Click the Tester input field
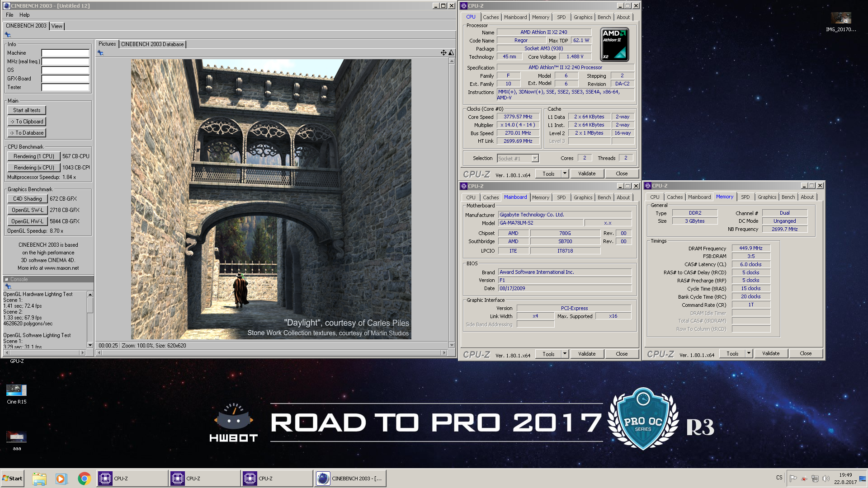This screenshot has width=868, height=488. 66,87
